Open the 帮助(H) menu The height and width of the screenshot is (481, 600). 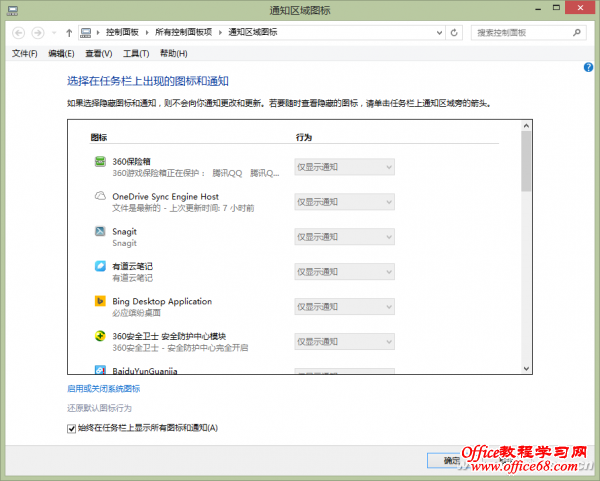tap(174, 54)
